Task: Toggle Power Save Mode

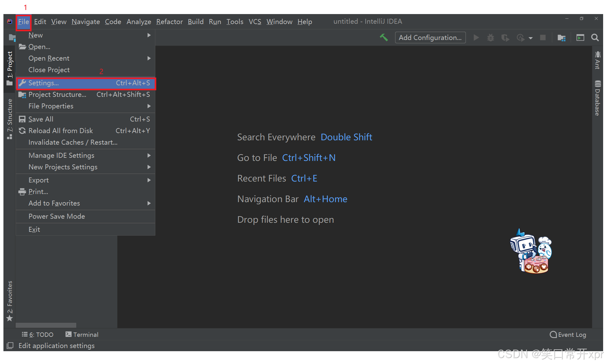Action: pos(85,217)
